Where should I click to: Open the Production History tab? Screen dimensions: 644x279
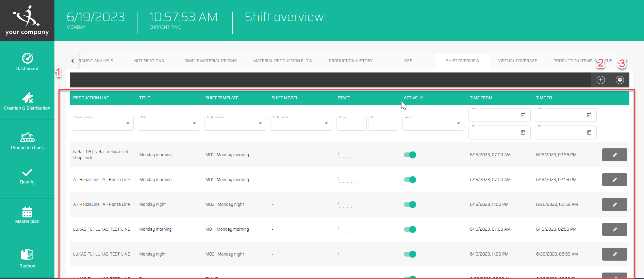click(x=350, y=61)
